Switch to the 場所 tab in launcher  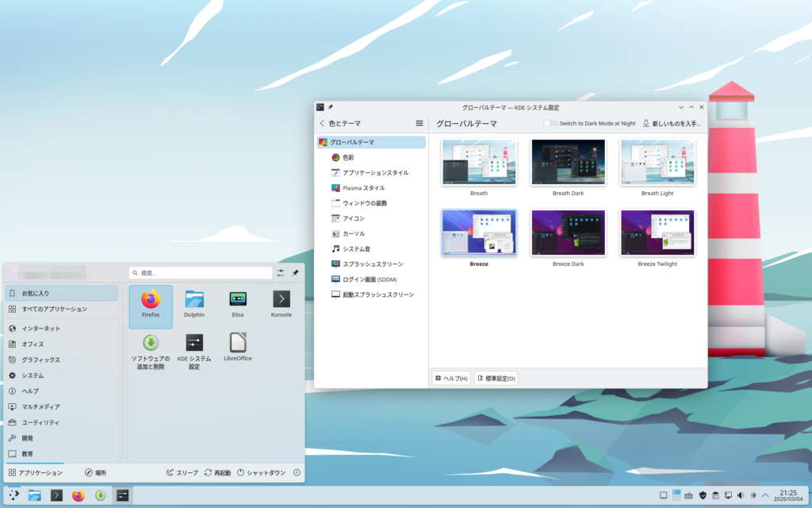[x=95, y=473]
